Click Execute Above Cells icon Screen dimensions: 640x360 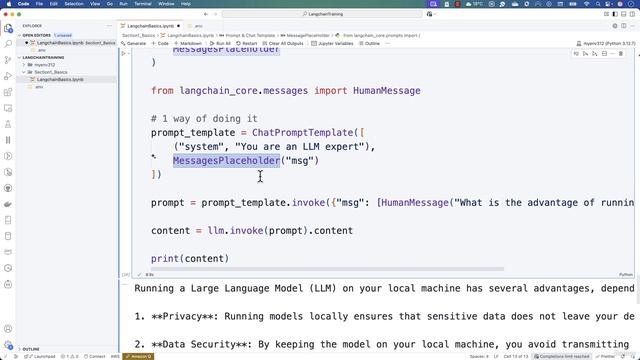[x=585, y=53]
